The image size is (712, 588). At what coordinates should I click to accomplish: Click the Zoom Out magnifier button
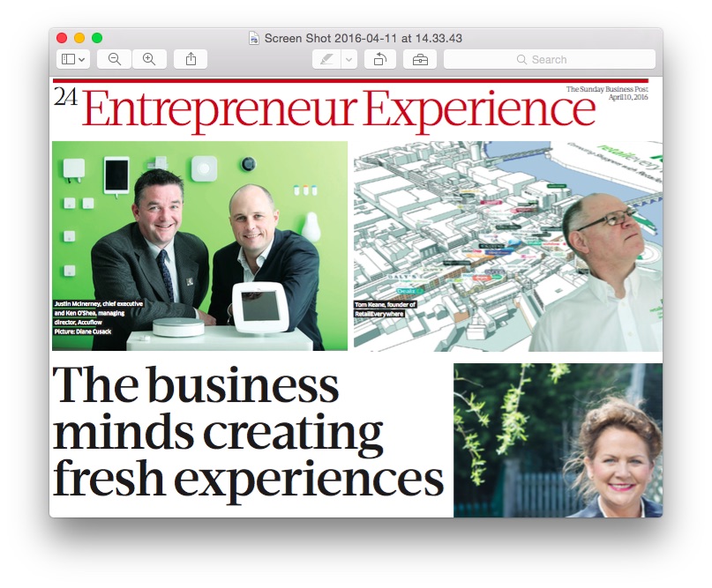point(115,59)
